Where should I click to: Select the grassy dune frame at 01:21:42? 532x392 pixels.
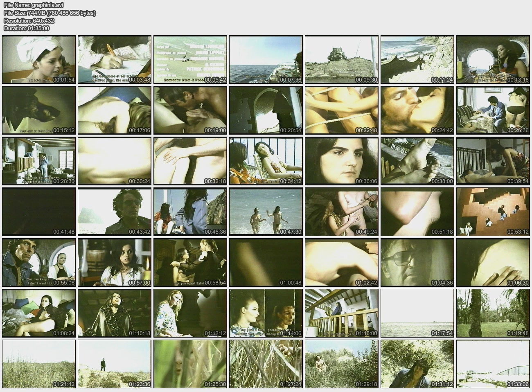click(39, 364)
